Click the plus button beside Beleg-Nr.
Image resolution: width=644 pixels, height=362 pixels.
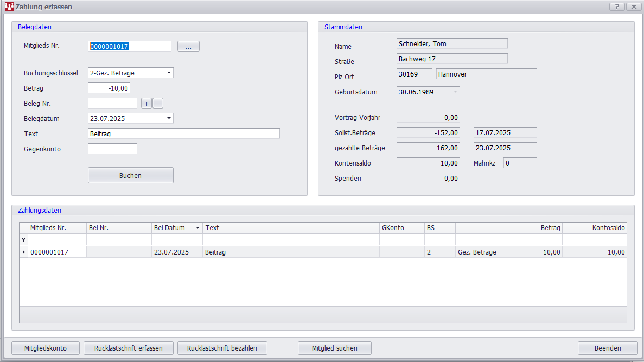pyautogui.click(x=146, y=103)
